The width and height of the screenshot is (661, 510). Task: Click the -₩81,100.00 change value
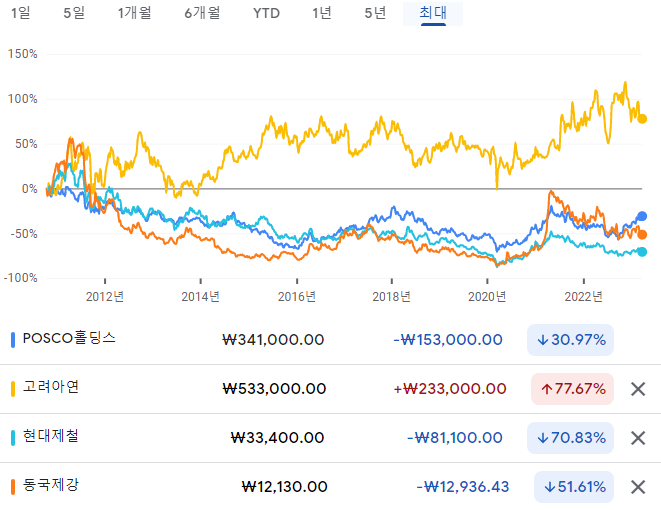tap(454, 438)
